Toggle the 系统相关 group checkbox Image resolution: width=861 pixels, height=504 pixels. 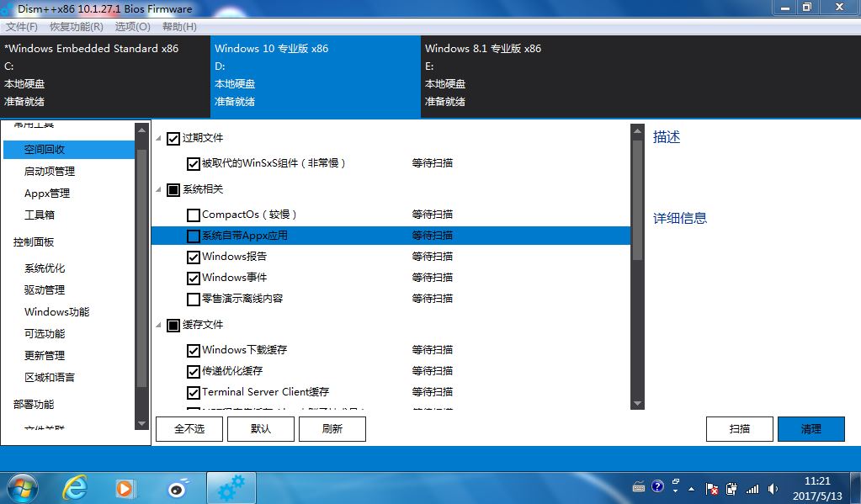[173, 190]
